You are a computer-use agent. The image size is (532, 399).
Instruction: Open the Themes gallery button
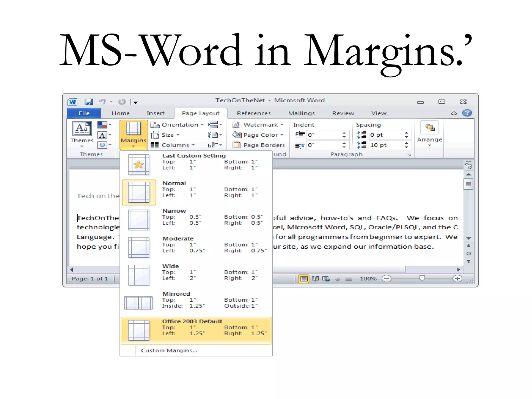(x=82, y=134)
